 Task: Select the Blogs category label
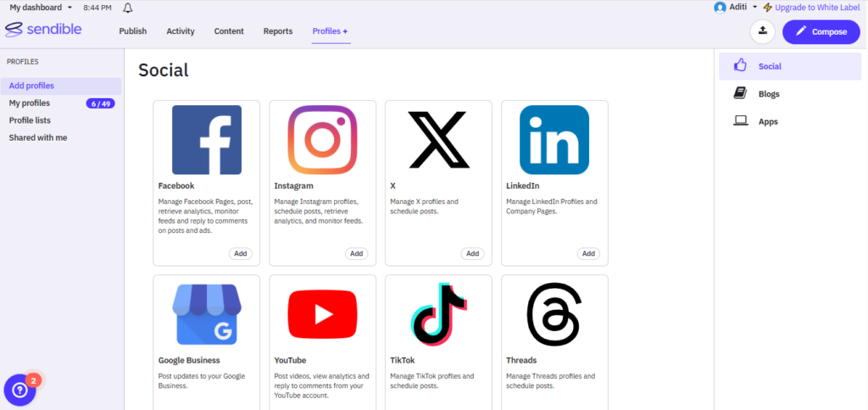pyautogui.click(x=769, y=94)
